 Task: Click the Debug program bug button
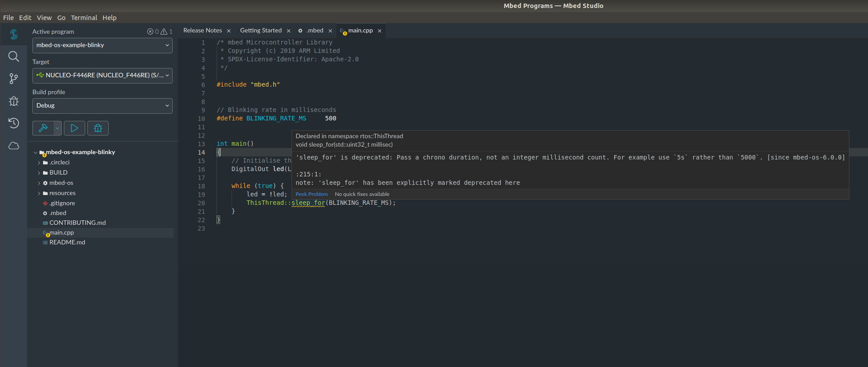(x=98, y=128)
